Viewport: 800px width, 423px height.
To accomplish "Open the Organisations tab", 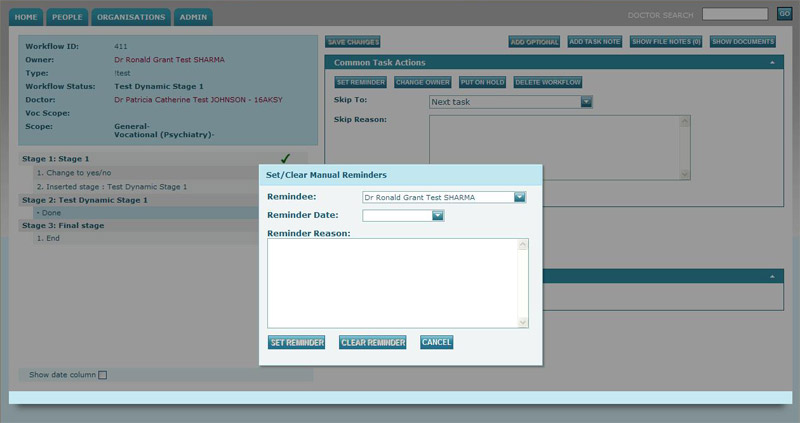I will point(130,17).
